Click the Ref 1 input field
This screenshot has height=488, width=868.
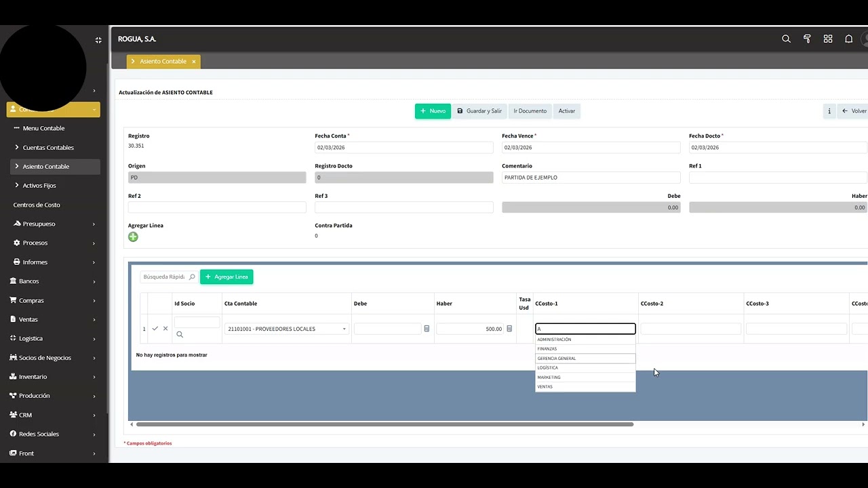click(778, 178)
